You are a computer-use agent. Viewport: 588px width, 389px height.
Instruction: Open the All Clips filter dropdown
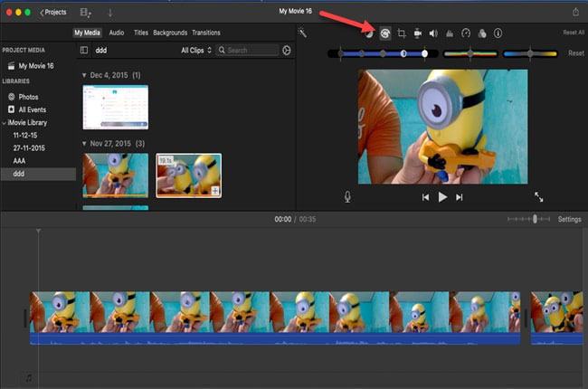pos(196,51)
